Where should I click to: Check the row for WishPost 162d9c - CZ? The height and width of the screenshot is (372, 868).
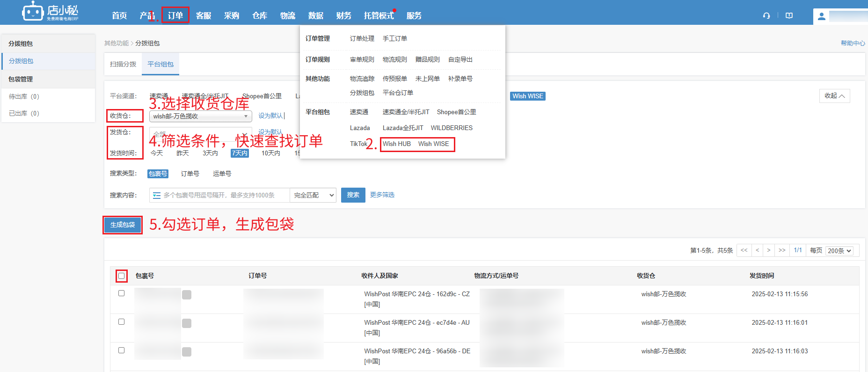[x=122, y=293]
